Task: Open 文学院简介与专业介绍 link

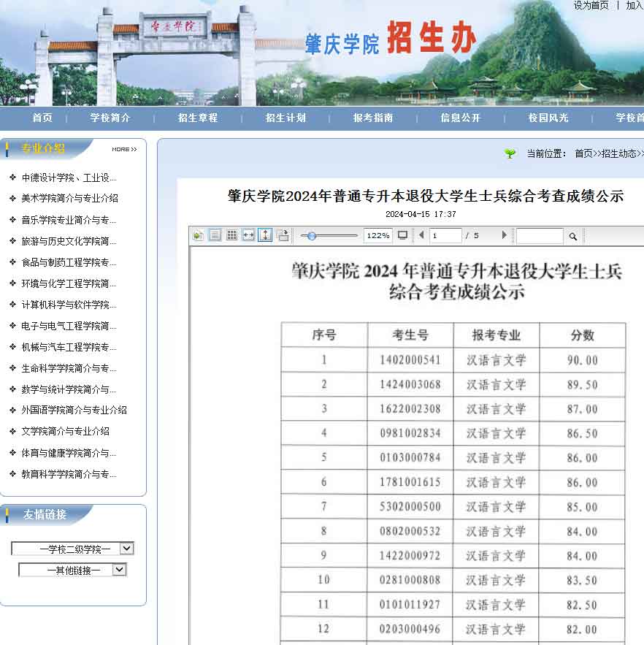Action: (x=66, y=432)
